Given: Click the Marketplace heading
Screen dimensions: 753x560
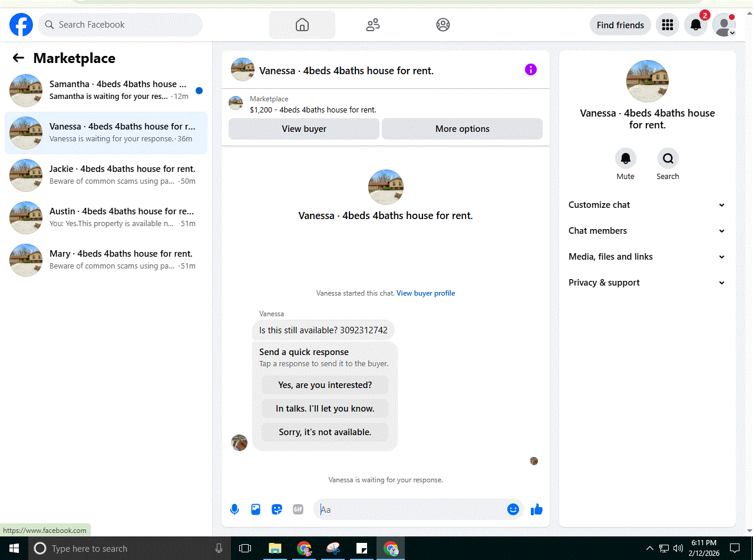Looking at the screenshot, I should coord(74,58).
